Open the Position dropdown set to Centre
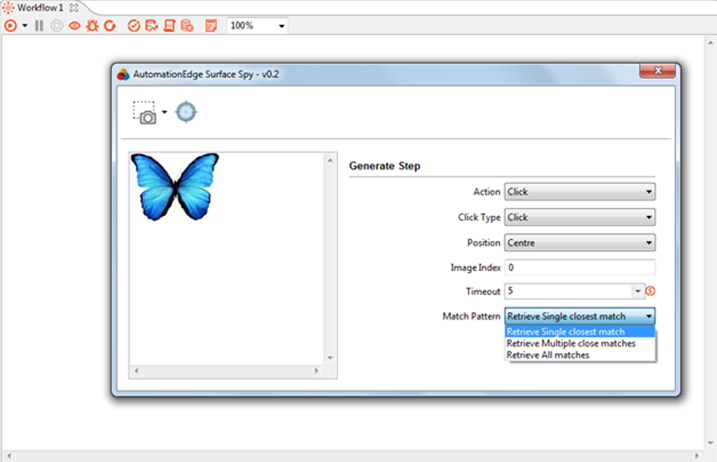 580,243
